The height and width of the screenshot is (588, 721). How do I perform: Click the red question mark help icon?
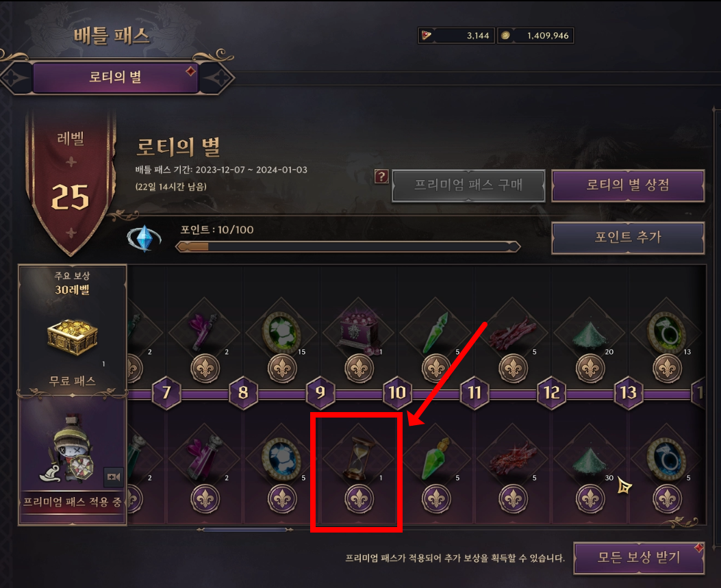pos(381,176)
